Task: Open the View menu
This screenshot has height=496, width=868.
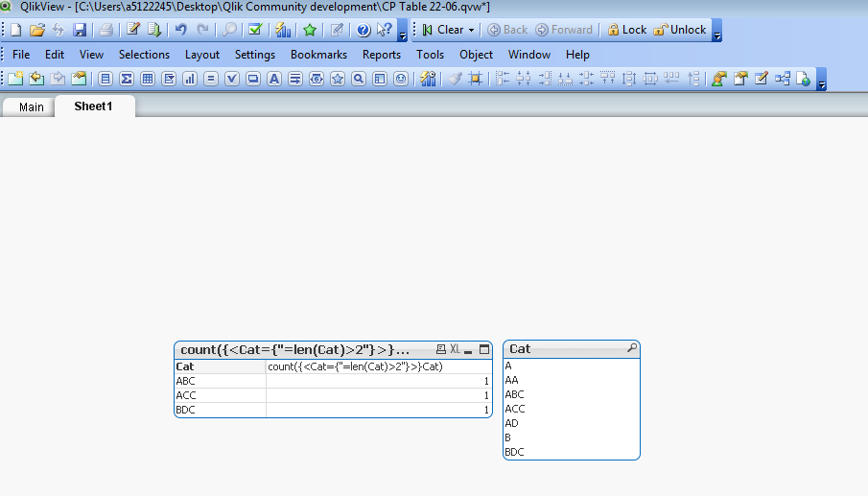Action: [x=91, y=55]
